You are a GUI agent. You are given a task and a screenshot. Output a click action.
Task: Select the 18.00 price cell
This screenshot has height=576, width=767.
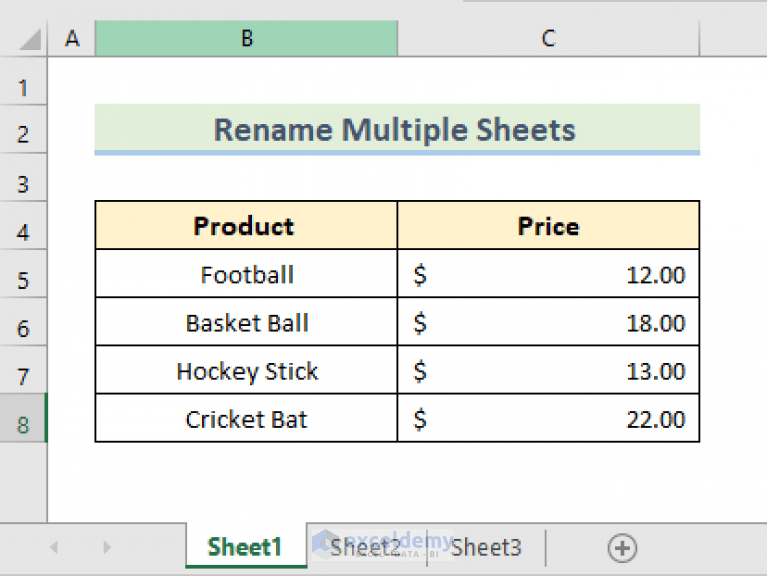point(548,322)
